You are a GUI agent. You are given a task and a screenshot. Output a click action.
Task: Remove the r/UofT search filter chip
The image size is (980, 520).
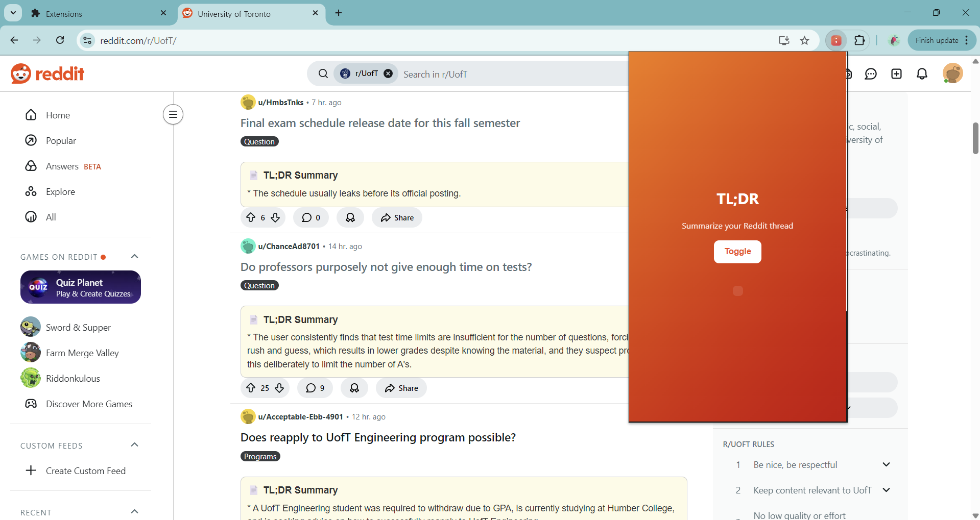[x=388, y=73]
